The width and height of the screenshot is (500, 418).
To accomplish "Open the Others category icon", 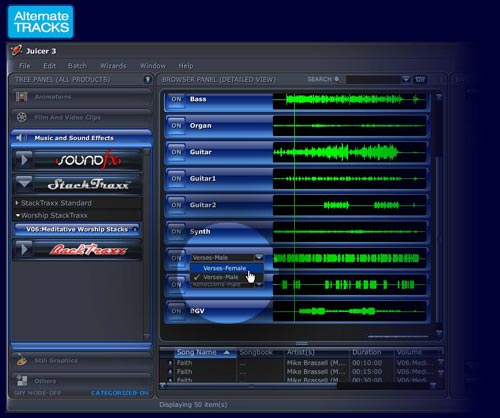I will coord(22,380).
